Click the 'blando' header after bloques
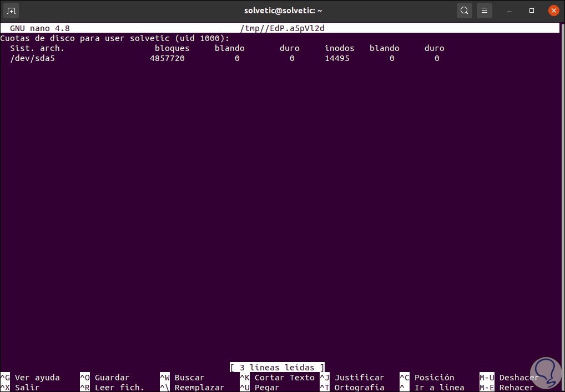This screenshot has width=565, height=392. 230,48
